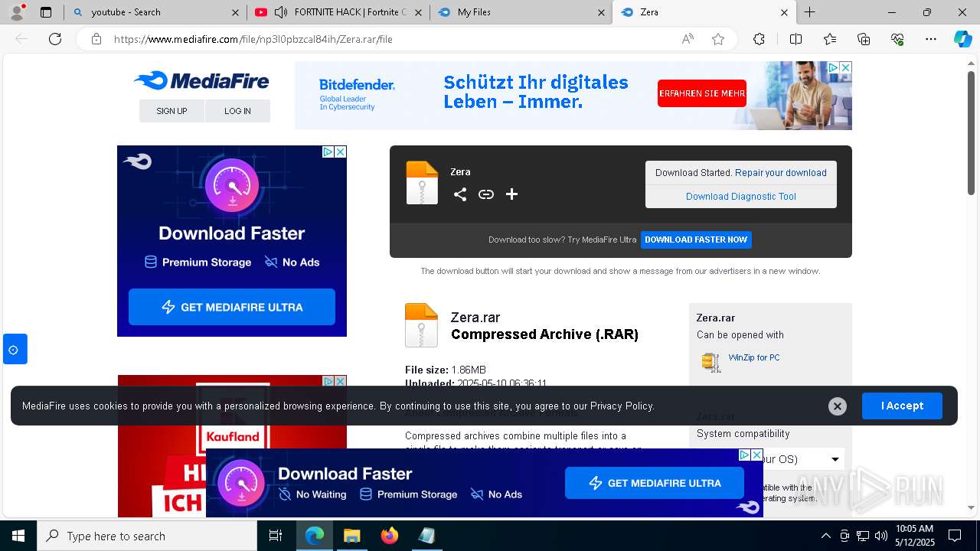980x551 pixels.
Task: Dismiss cookie banner with X icon
Action: pos(838,406)
